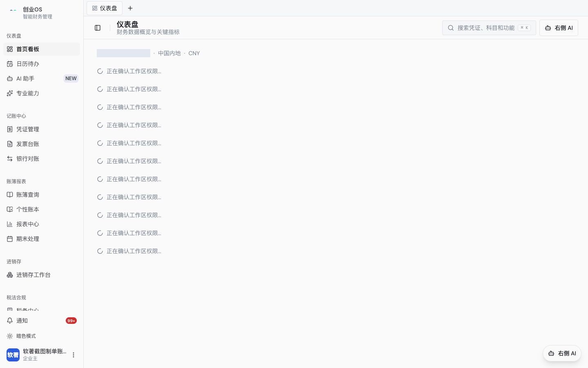Screen dimensions: 588x368
Task: Click the CNY currency label
Action: tap(194, 53)
